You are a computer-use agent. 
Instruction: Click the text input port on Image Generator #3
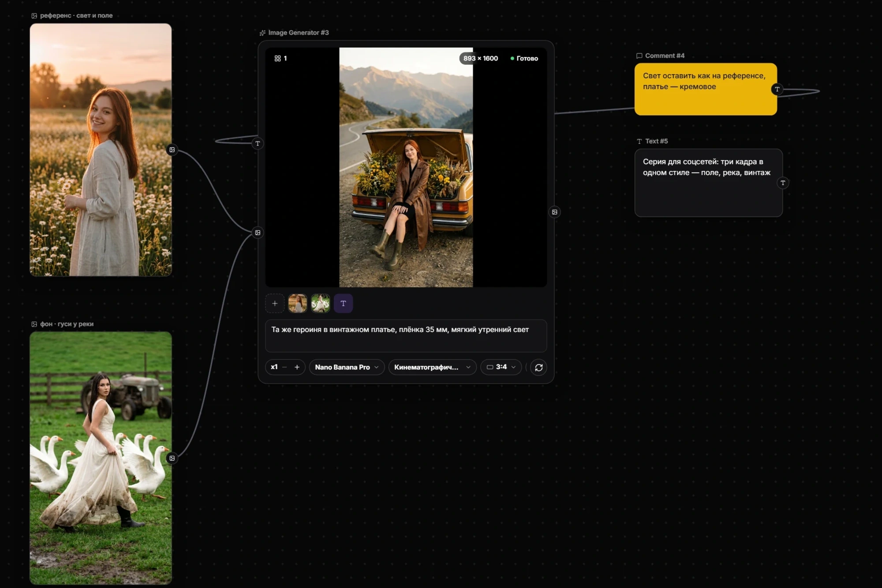click(x=258, y=143)
